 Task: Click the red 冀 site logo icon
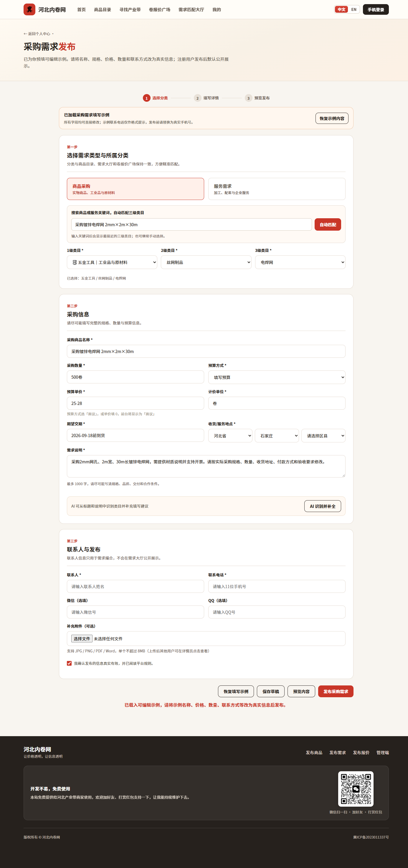click(x=29, y=9)
